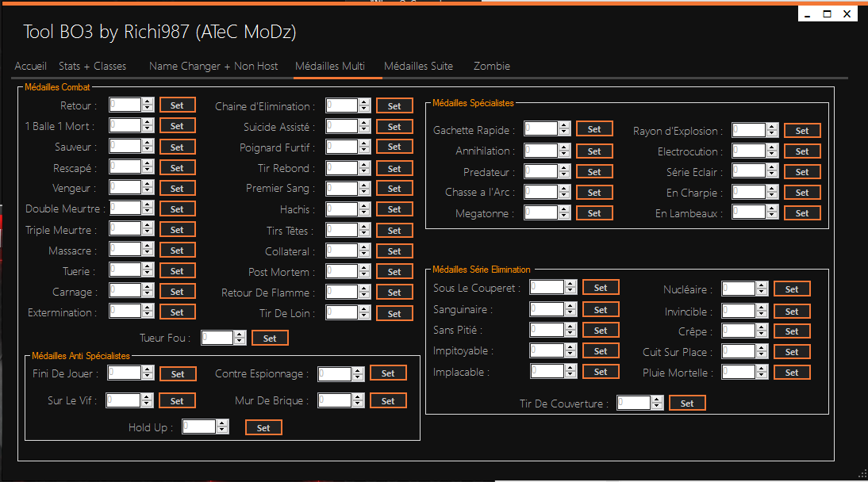Apply Set for Collateral
This screenshot has height=482, width=868.
click(394, 251)
